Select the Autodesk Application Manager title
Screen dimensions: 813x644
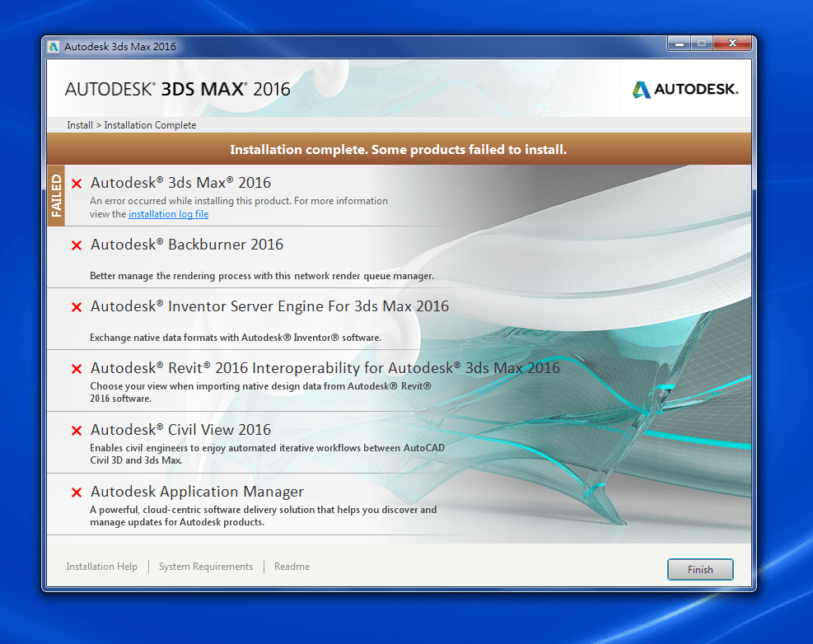coord(197,492)
